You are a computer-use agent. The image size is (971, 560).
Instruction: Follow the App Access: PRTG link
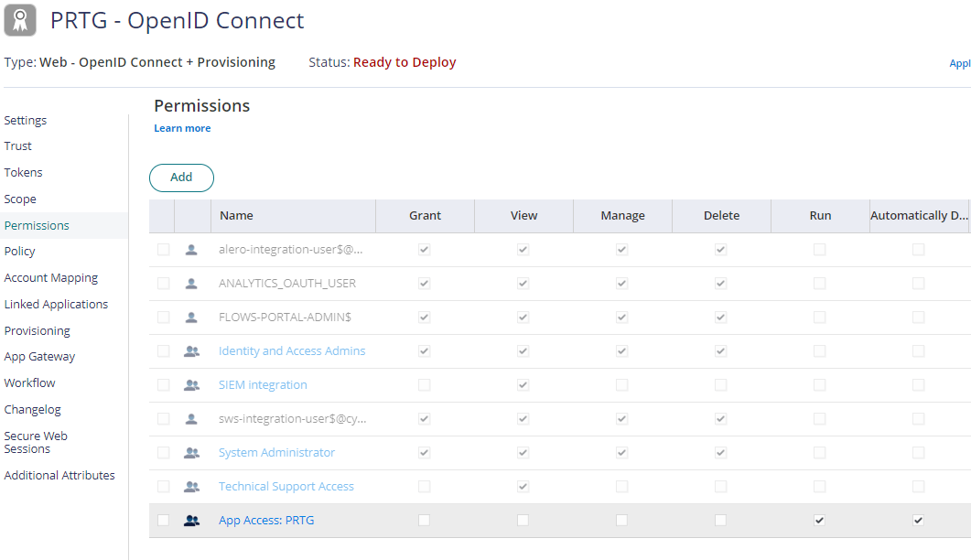point(266,520)
